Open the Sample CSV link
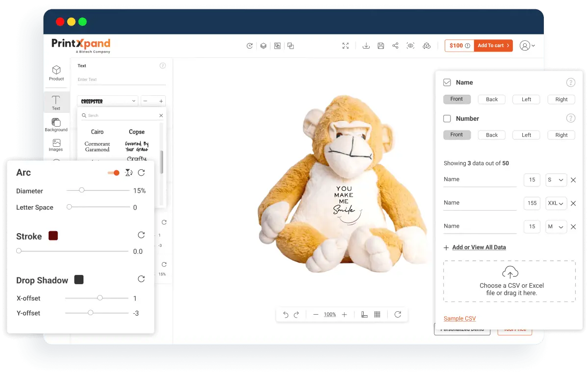The height and width of the screenshot is (376, 588). pos(459,319)
